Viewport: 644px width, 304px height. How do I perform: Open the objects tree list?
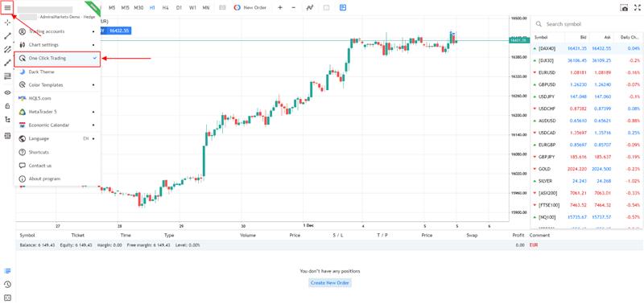click(7, 119)
